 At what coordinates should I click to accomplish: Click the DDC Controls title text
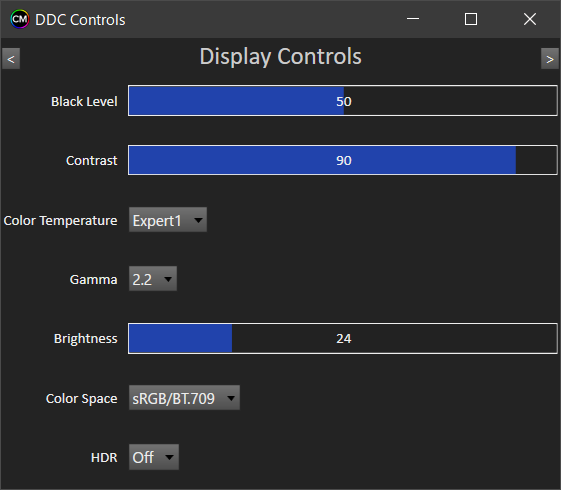click(80, 20)
